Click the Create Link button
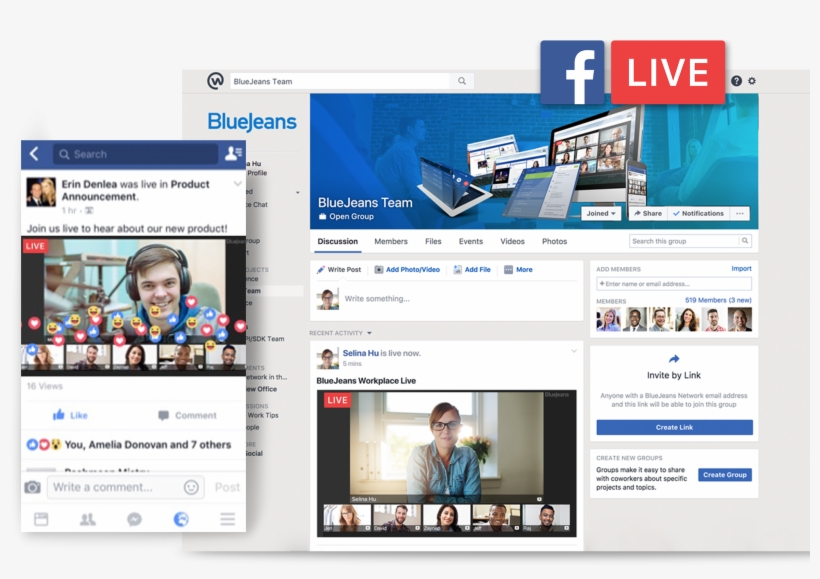This screenshot has height=579, width=820. point(673,427)
